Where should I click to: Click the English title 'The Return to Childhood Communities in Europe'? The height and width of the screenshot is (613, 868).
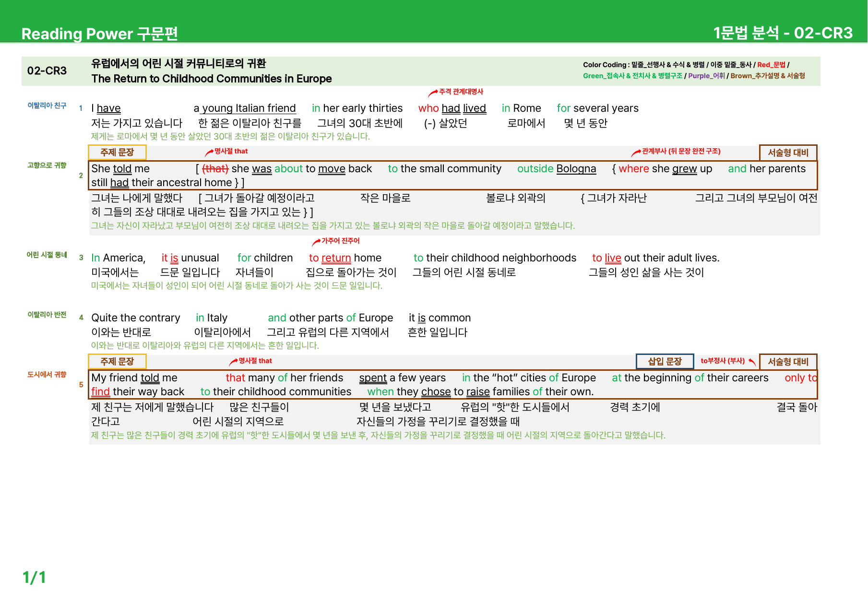212,79
